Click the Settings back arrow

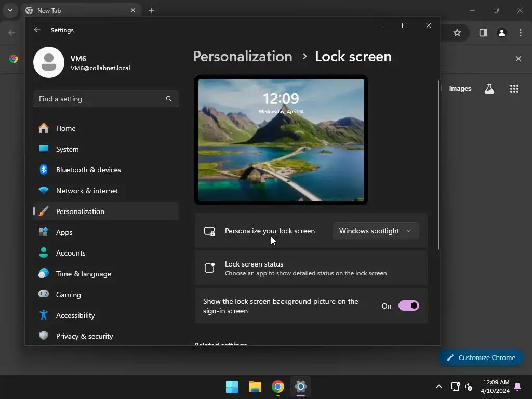[x=37, y=30]
